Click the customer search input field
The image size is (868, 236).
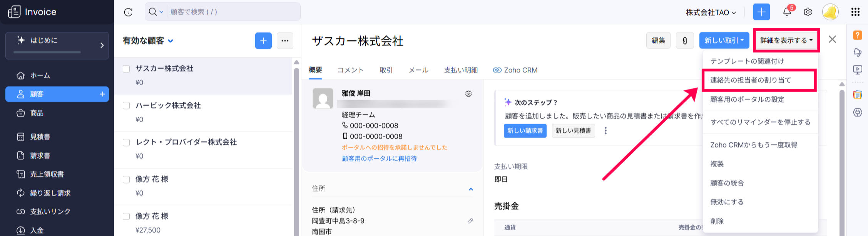[233, 12]
